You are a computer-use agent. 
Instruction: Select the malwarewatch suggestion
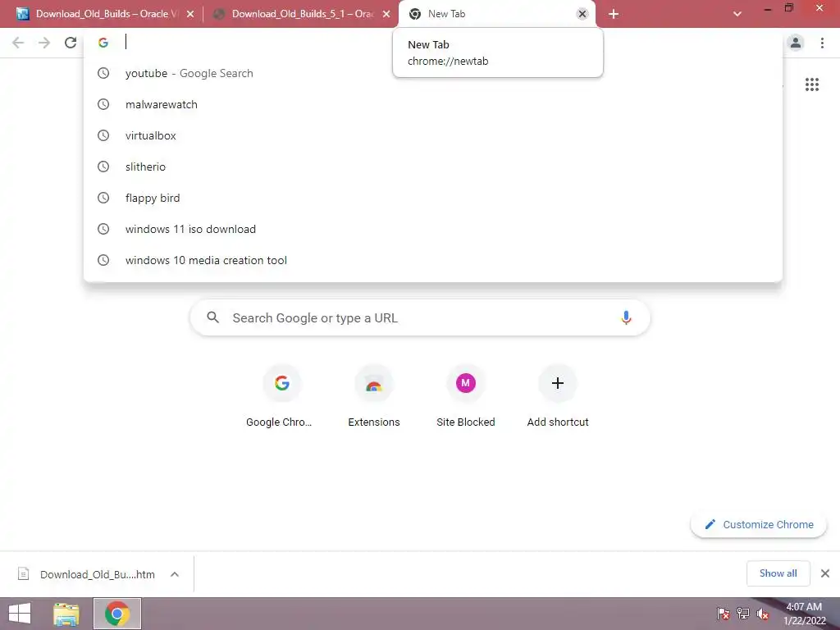coord(433,104)
